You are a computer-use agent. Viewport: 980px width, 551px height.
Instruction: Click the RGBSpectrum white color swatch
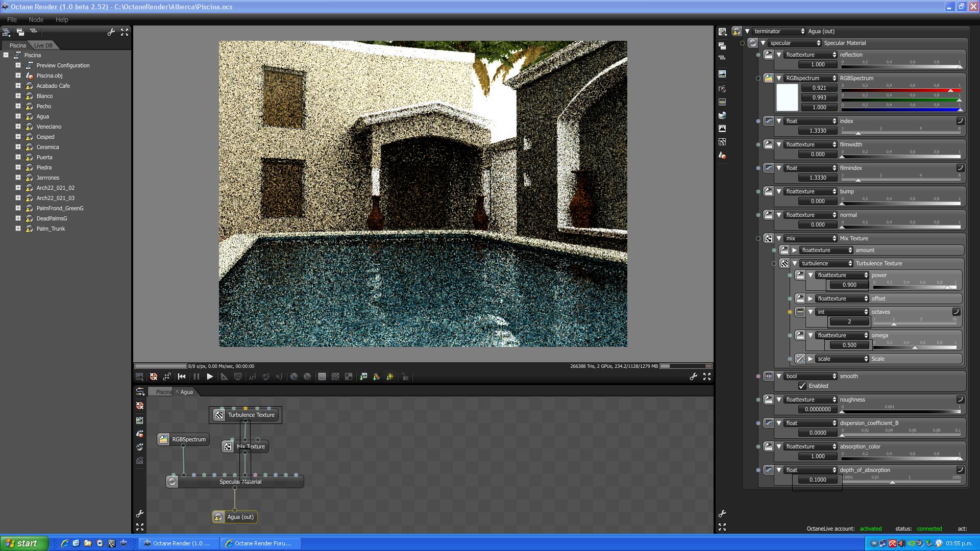click(787, 97)
